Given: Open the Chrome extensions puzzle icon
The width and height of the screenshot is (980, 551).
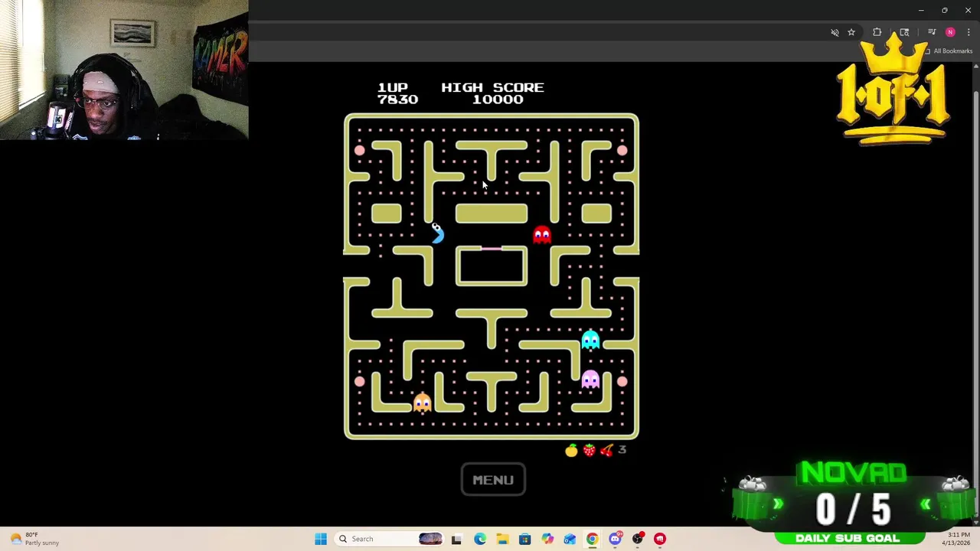Looking at the screenshot, I should coord(877,32).
